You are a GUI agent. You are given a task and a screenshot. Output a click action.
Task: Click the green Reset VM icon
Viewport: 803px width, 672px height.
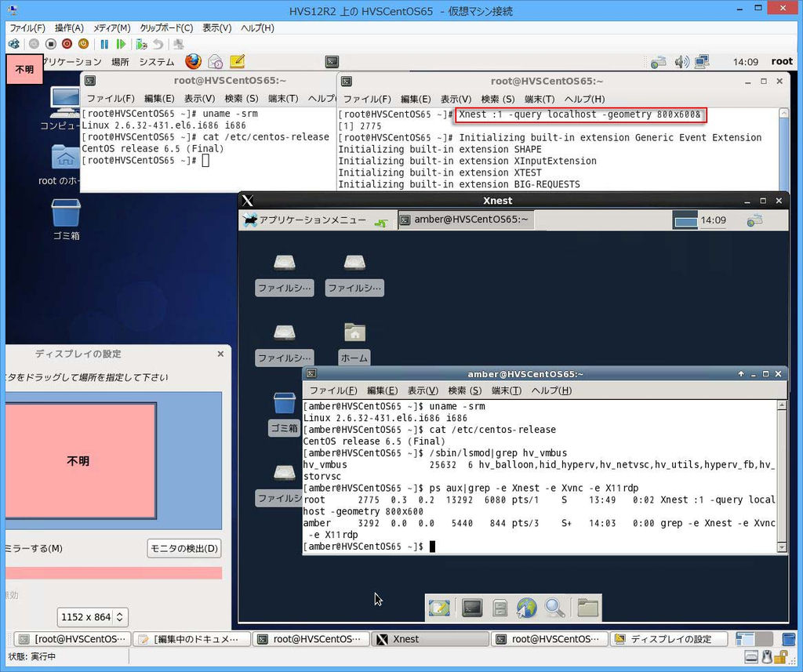121,45
